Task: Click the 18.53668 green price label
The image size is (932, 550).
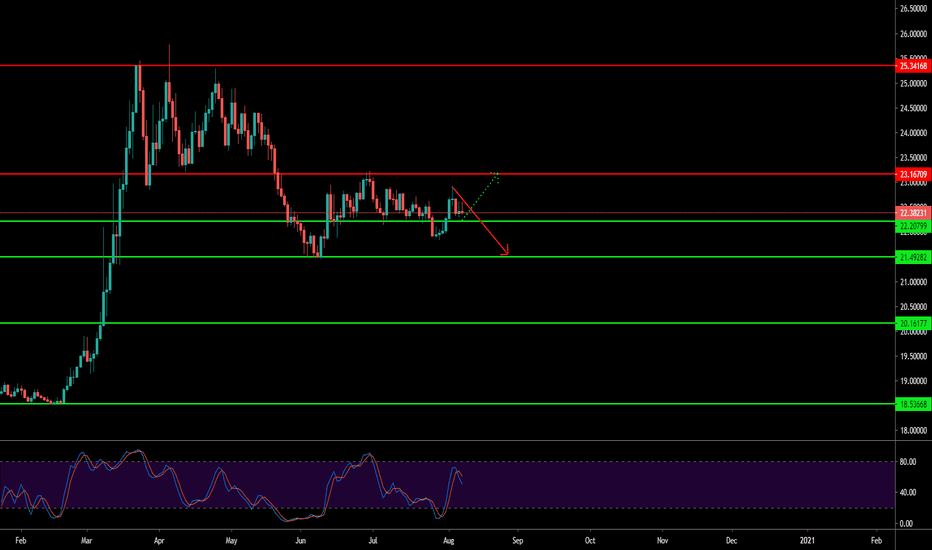Action: [912, 404]
